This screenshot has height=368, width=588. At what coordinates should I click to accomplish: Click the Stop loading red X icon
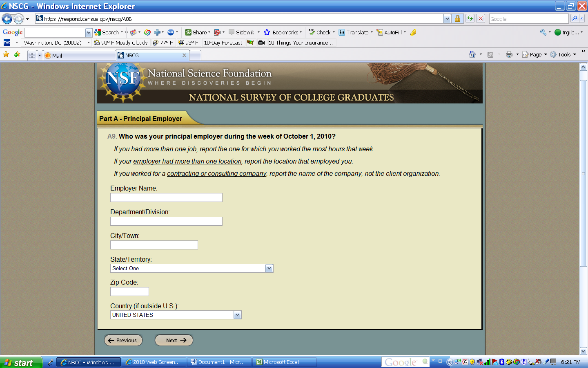click(481, 18)
